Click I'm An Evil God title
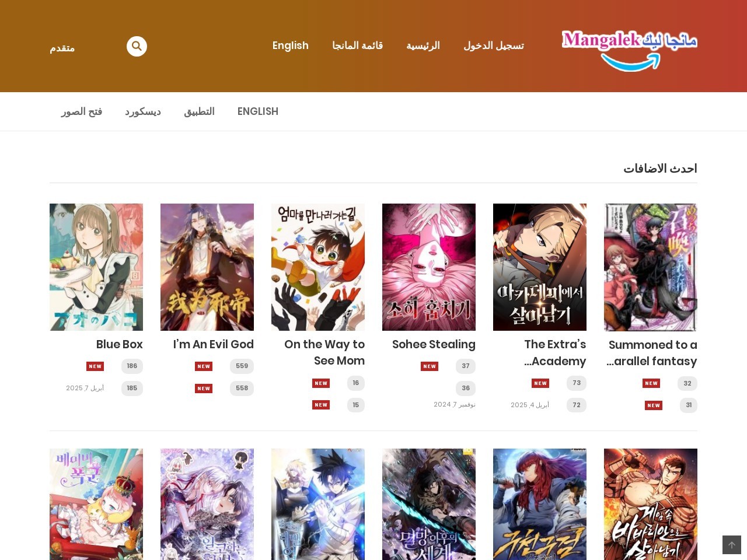The height and width of the screenshot is (560, 747). click(214, 344)
